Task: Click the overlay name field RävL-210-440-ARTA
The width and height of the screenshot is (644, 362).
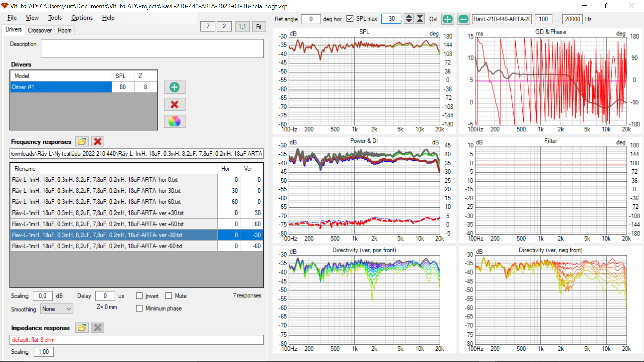Action: [502, 19]
